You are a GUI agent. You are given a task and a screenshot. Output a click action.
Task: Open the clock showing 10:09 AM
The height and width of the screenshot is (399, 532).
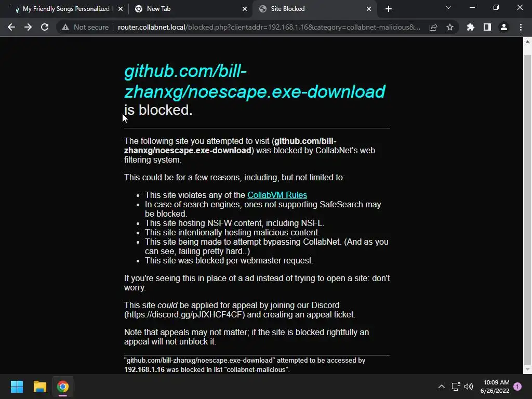pyautogui.click(x=495, y=387)
